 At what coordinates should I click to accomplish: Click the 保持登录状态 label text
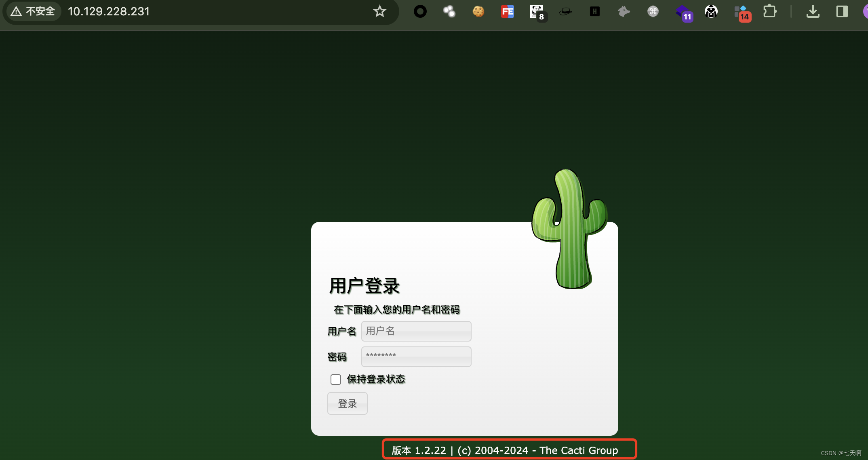point(376,379)
